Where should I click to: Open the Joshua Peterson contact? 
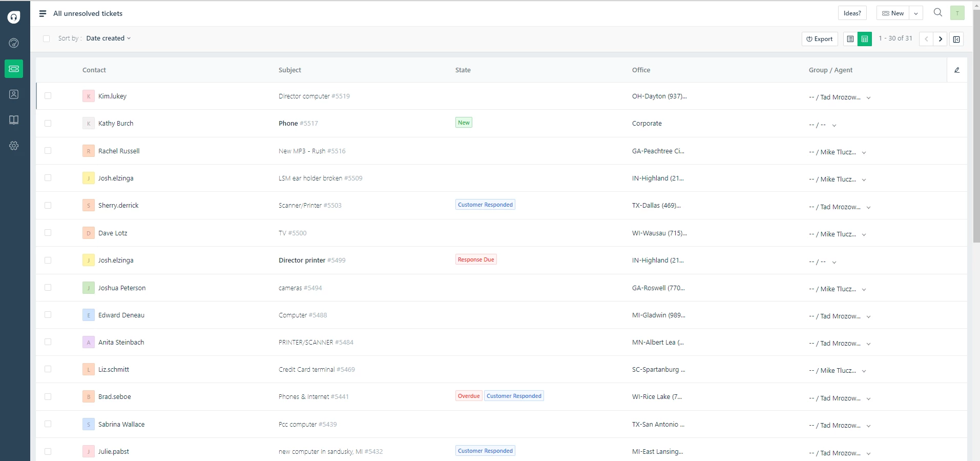122,288
